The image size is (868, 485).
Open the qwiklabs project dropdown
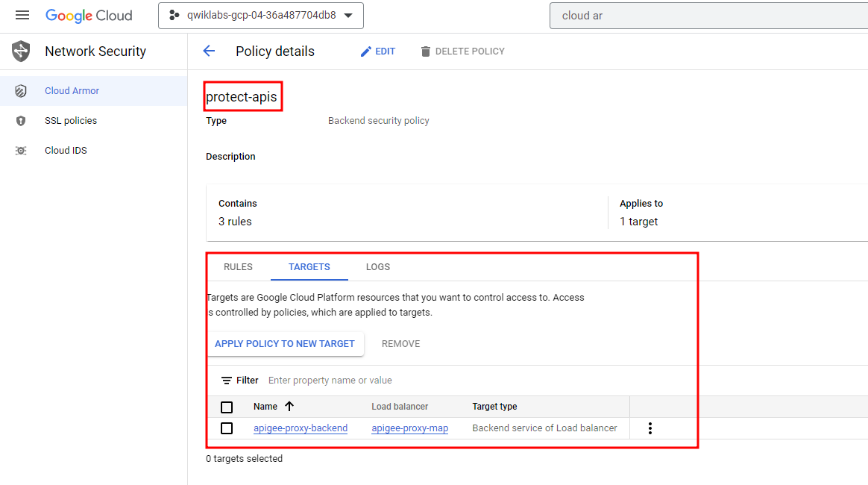click(x=261, y=16)
